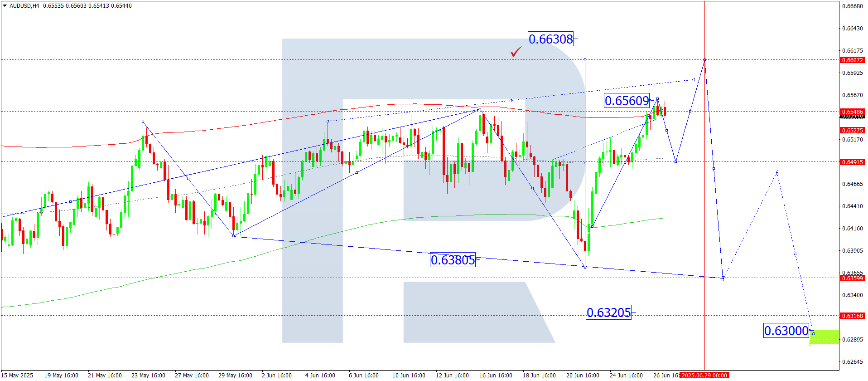Click the 10 Jun 16:00 time label
The image size is (868, 381).
[409, 375]
